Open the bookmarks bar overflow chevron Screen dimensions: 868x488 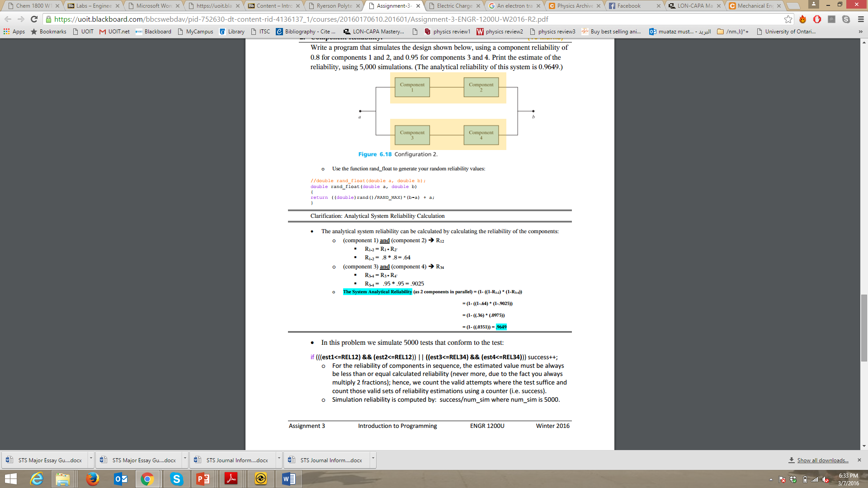pyautogui.click(x=860, y=32)
